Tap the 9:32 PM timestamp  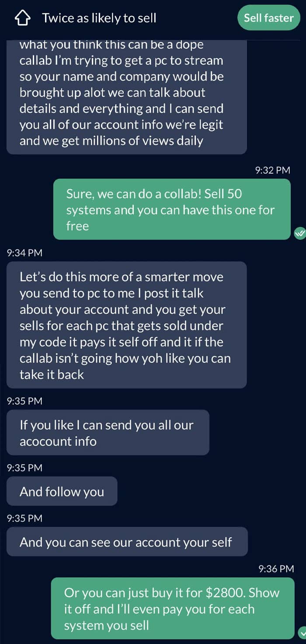272,170
